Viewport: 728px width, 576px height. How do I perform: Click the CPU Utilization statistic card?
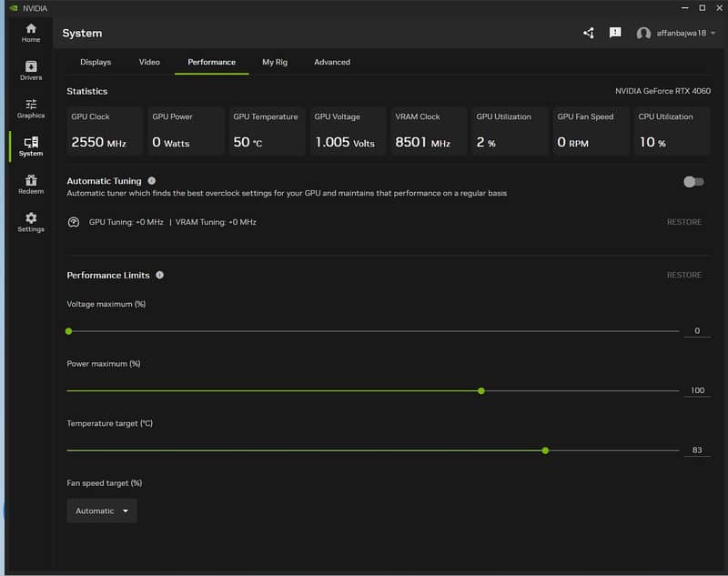(x=672, y=131)
